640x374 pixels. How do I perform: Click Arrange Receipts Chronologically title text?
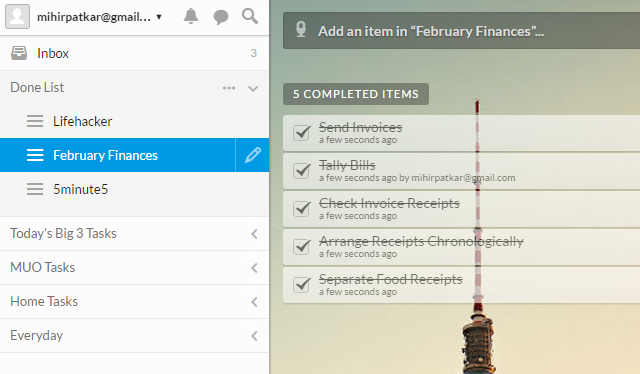421,241
